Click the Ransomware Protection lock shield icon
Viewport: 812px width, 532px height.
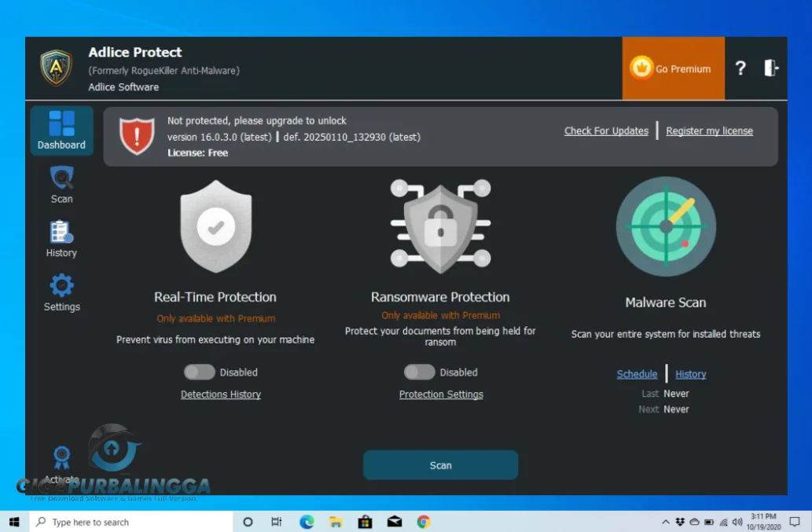point(440,226)
